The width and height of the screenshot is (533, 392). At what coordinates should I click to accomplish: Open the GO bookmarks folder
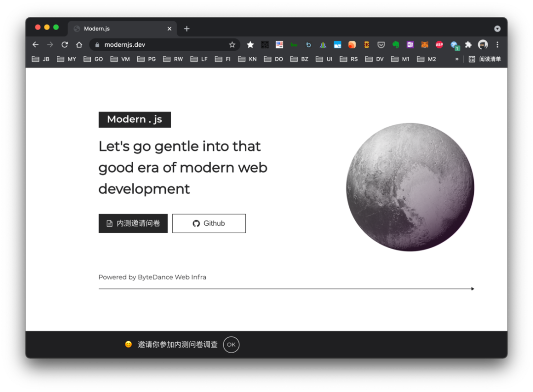(93, 59)
